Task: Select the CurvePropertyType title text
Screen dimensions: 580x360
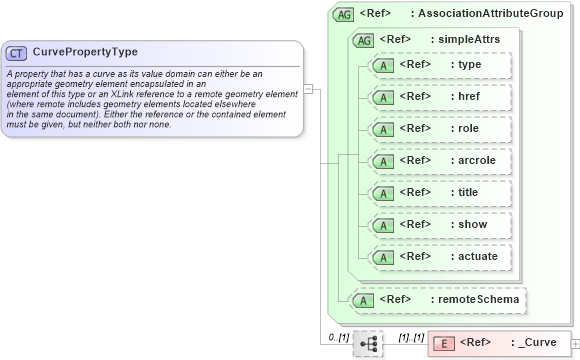Action: (85, 52)
